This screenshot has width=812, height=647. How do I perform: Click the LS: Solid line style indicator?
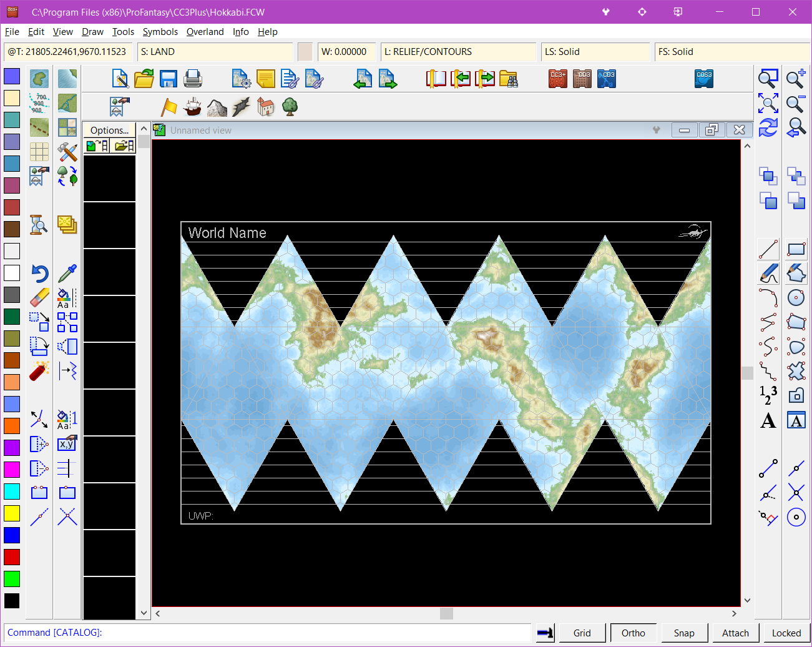pos(595,52)
